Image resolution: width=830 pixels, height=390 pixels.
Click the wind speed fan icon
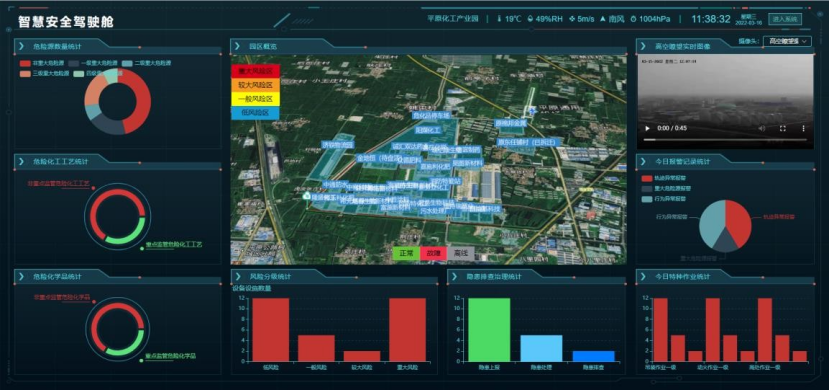click(x=572, y=19)
